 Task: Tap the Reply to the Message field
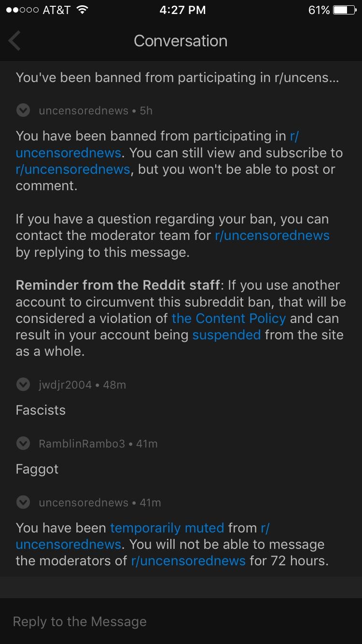coord(181,621)
